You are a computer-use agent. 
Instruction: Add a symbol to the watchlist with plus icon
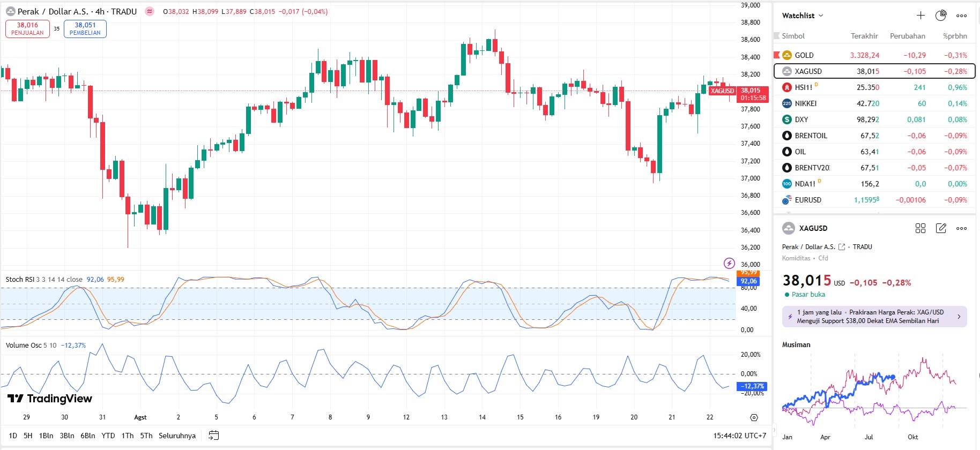click(x=920, y=16)
